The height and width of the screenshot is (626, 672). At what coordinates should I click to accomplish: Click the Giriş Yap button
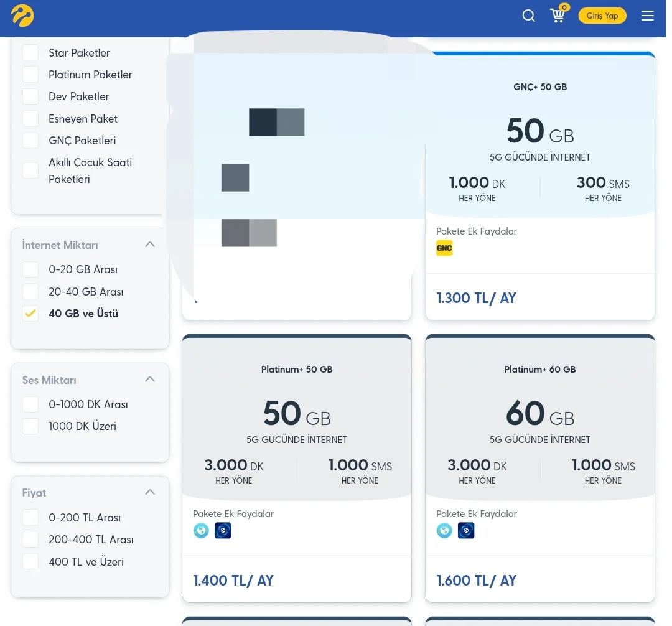point(602,16)
